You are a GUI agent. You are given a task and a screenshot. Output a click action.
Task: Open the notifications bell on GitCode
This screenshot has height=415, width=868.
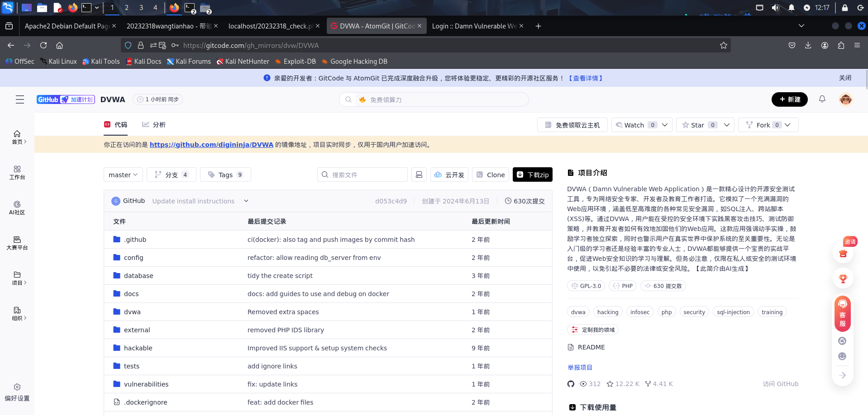822,99
